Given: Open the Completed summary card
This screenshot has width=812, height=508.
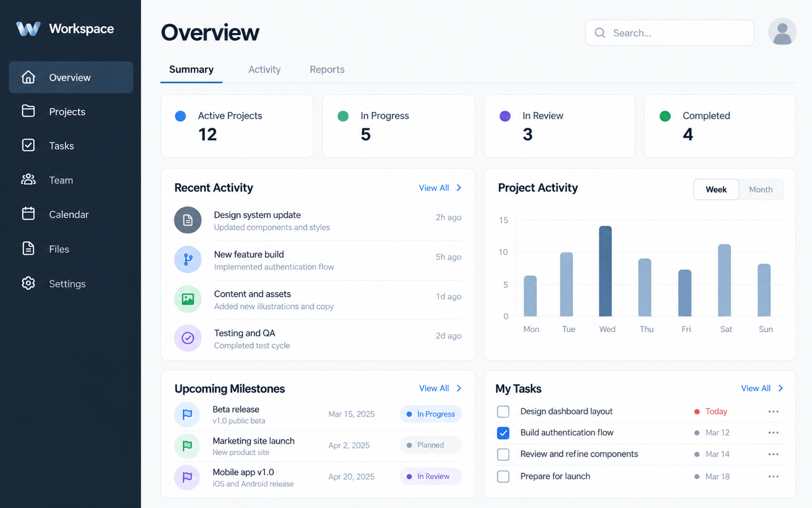Looking at the screenshot, I should [720, 126].
